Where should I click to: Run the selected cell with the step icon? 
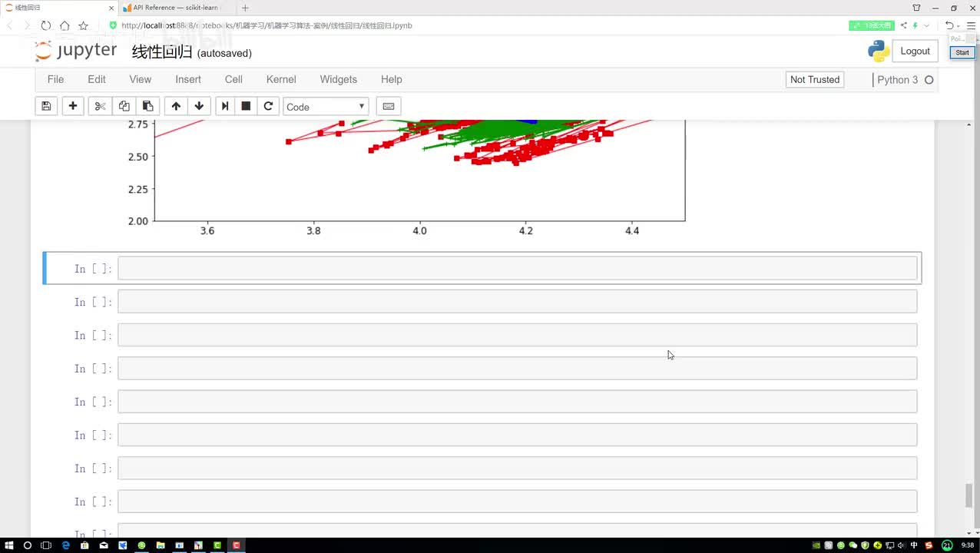[225, 106]
